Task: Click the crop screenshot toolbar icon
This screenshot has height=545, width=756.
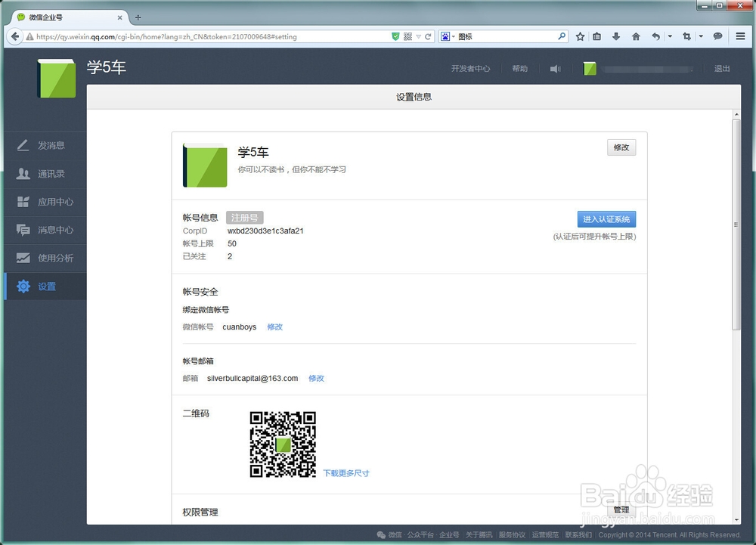Action: (x=687, y=36)
